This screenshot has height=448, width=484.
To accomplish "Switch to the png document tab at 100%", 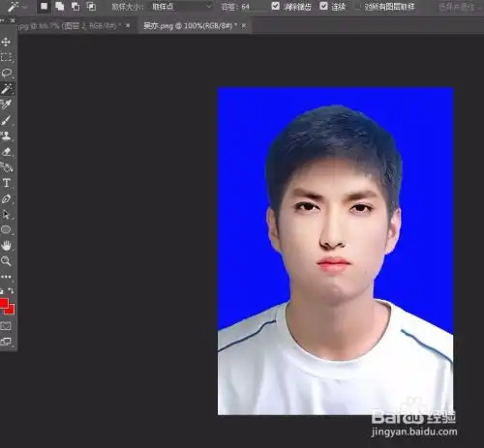I will point(195,26).
